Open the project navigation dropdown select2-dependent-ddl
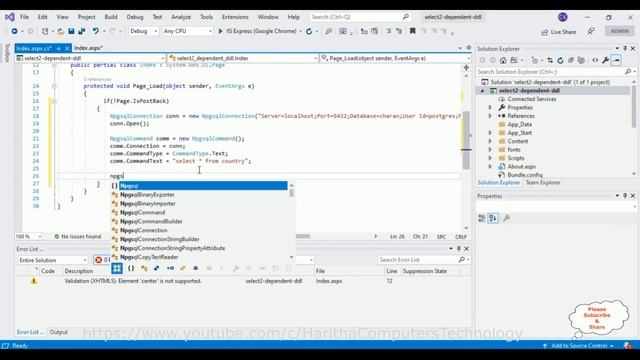640x360 pixels. [90, 58]
